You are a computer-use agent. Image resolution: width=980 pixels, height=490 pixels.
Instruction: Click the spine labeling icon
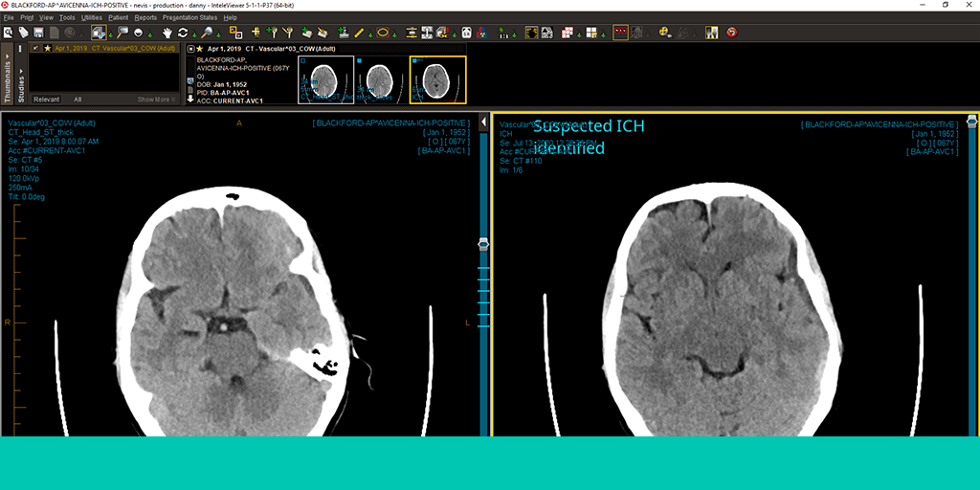click(412, 33)
